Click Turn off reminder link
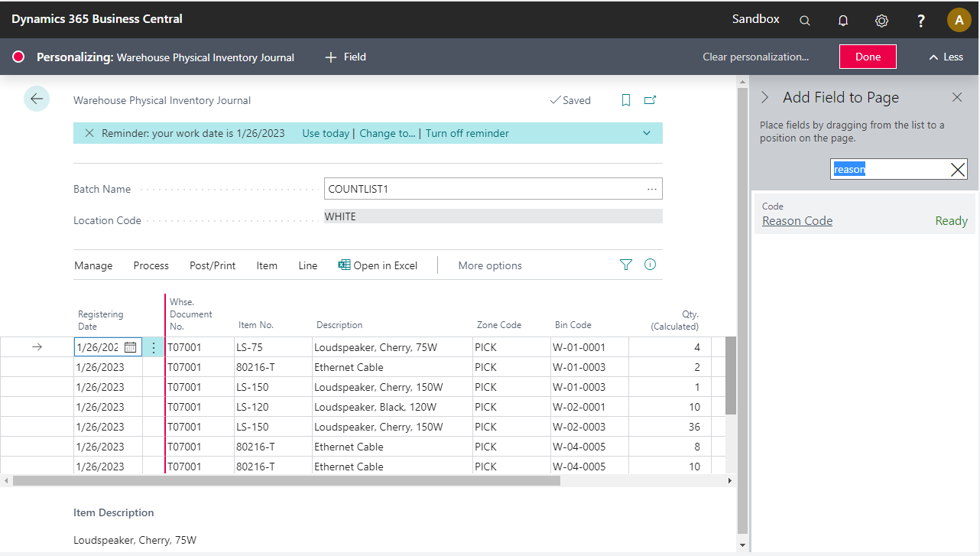The width and height of the screenshot is (980, 556). tap(467, 133)
